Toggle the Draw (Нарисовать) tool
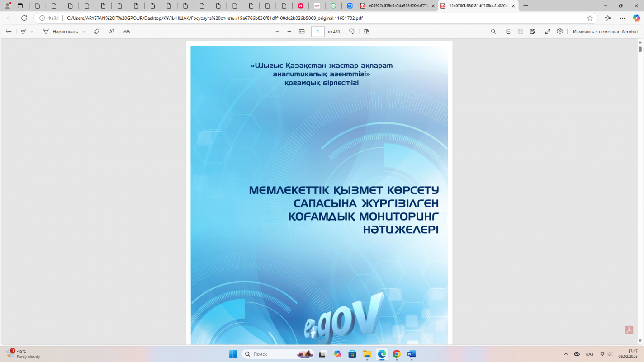 click(x=61, y=32)
